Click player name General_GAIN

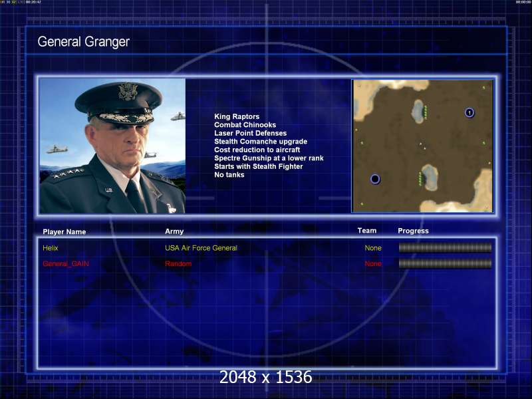click(x=66, y=263)
